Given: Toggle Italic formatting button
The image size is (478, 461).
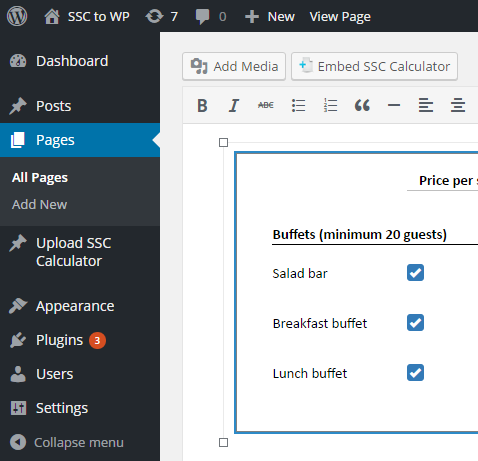Looking at the screenshot, I should tap(234, 106).
